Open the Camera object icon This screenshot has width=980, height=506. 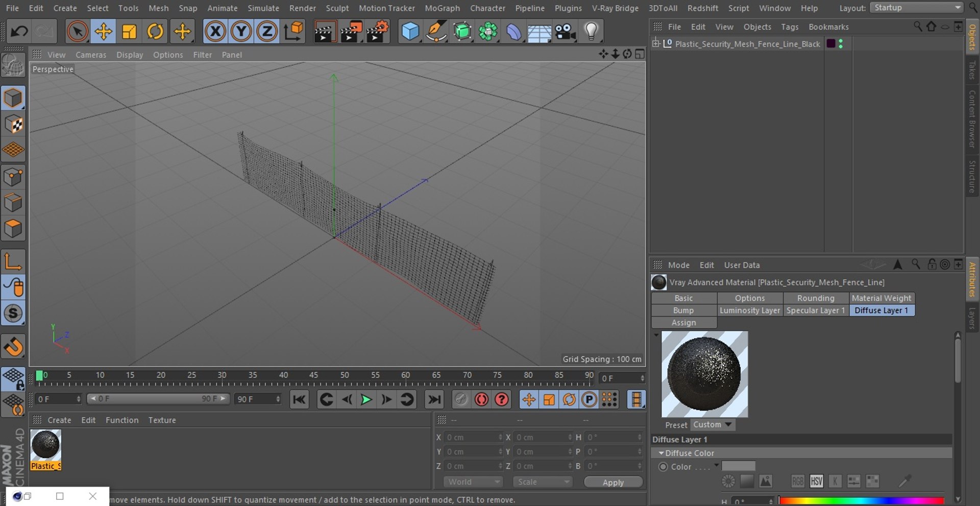coord(565,32)
